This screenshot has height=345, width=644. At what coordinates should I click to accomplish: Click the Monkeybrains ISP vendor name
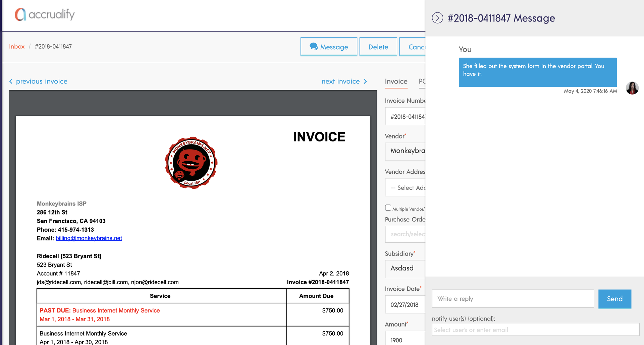point(62,204)
